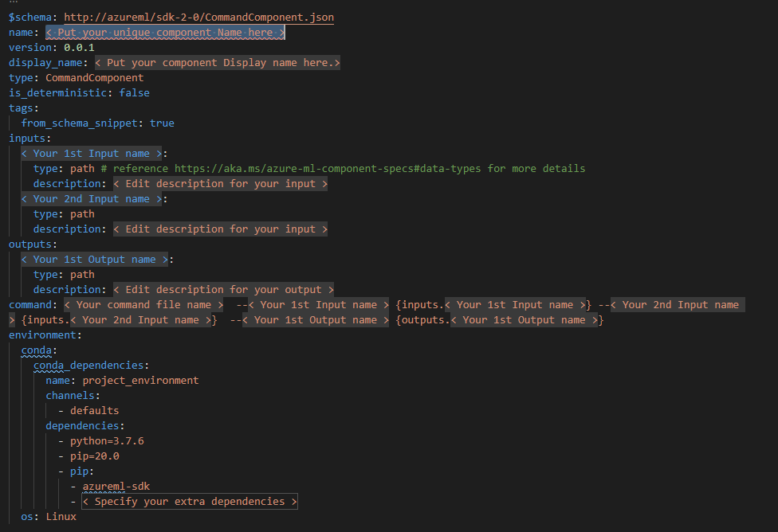Click the channels key

pyautogui.click(x=70, y=396)
